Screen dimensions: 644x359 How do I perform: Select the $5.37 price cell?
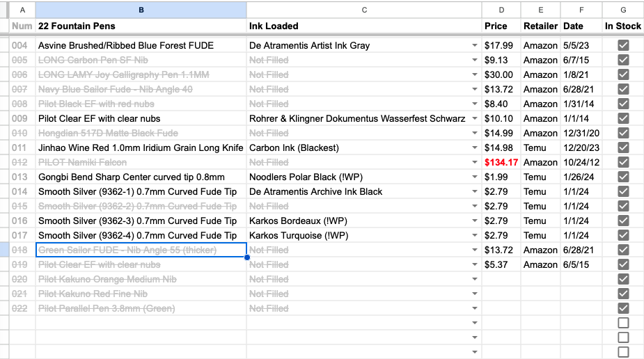[x=501, y=264]
